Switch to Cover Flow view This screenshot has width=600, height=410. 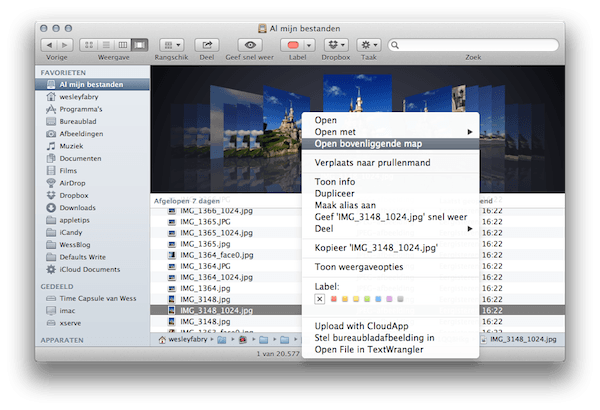140,45
